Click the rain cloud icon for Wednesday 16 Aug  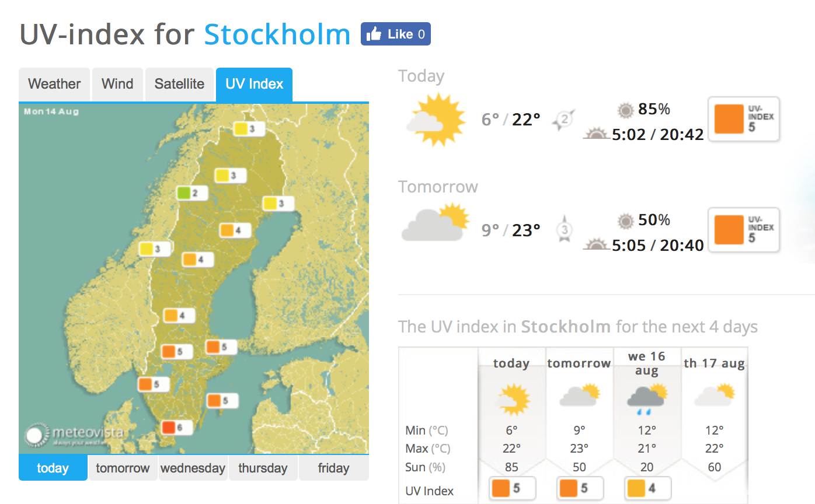(x=646, y=400)
